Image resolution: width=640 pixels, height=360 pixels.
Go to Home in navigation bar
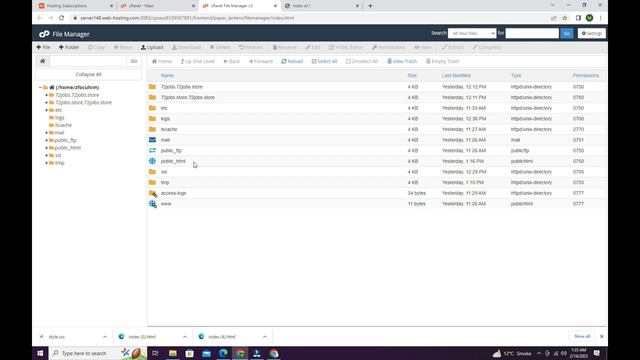(x=162, y=61)
